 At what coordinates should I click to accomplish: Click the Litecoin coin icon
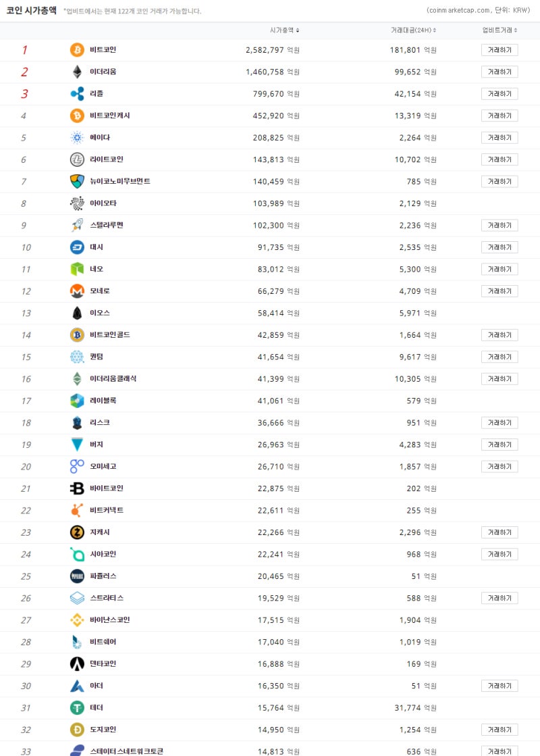pos(78,159)
